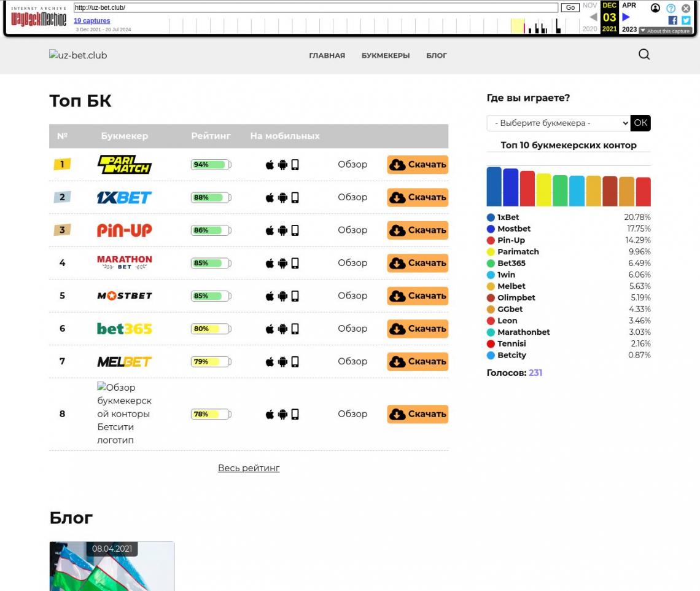Click the bet365 logo
Viewport: 700px width, 591px height.
125,329
